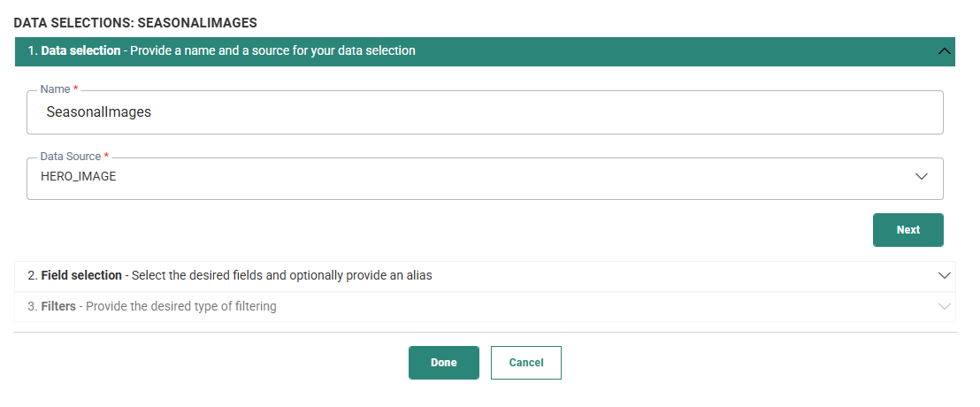Expand Filters section using its chevron
The image size is (980, 407).
click(x=945, y=307)
